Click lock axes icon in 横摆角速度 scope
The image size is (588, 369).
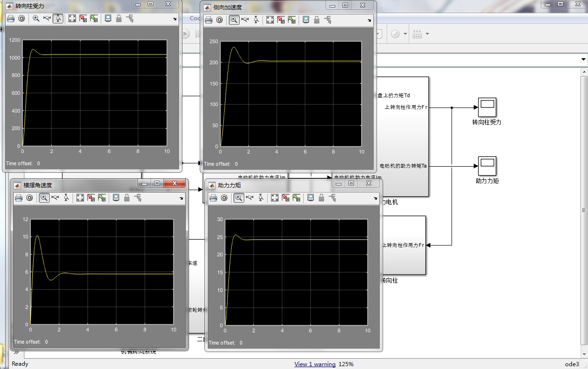[127, 198]
